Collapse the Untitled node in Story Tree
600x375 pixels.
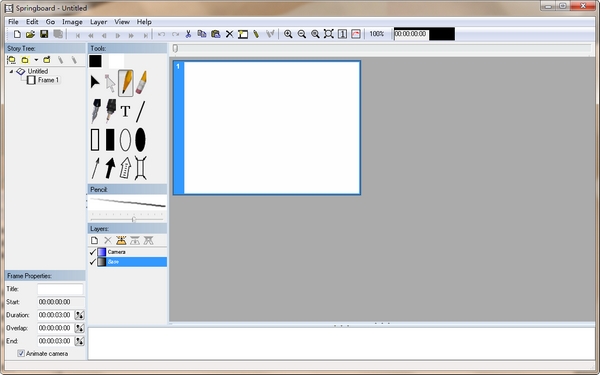pyautogui.click(x=11, y=71)
